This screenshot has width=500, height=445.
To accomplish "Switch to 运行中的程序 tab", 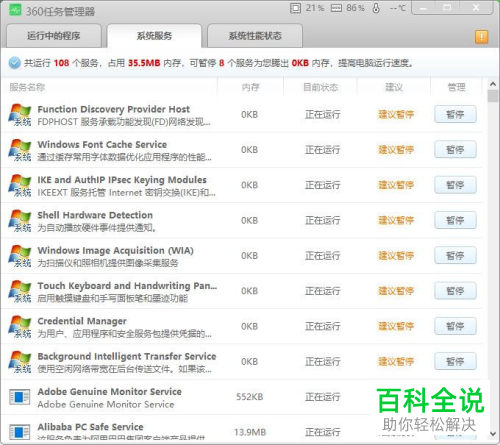I will coord(54,36).
